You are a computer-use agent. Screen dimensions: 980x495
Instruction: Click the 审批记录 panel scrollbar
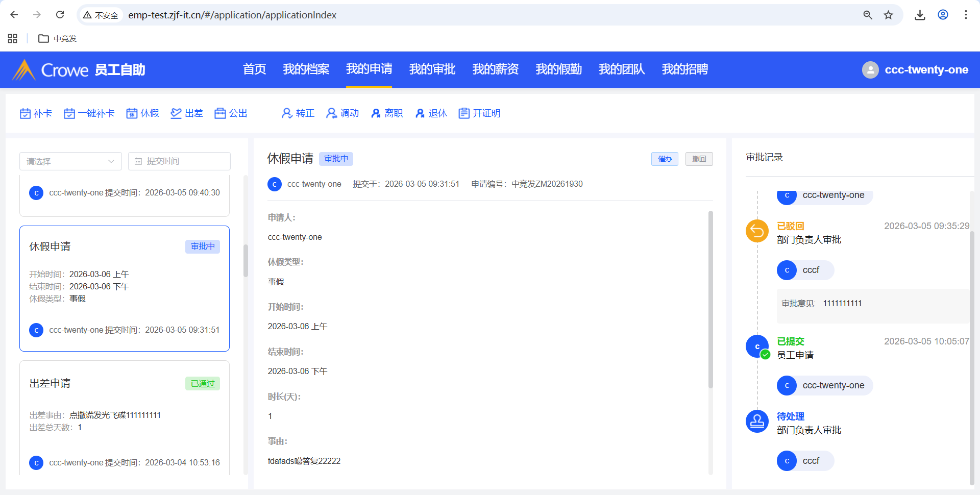click(x=972, y=357)
